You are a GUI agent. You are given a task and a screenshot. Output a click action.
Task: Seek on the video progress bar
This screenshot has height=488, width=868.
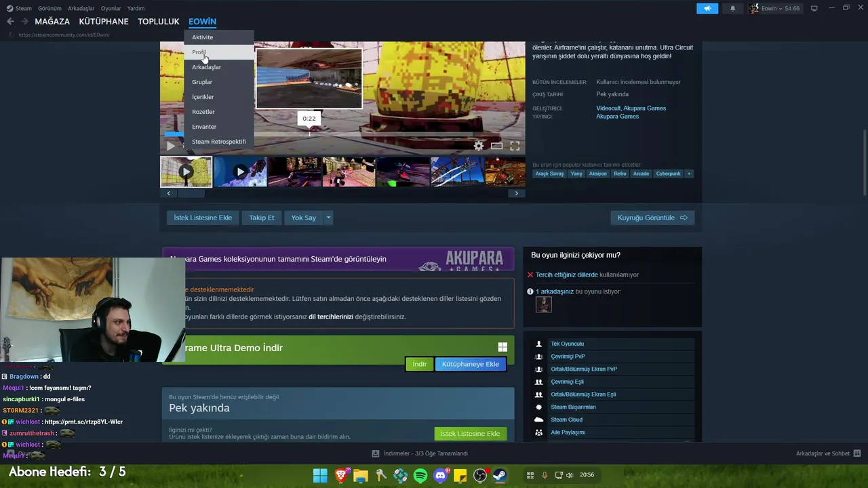tap(342, 134)
